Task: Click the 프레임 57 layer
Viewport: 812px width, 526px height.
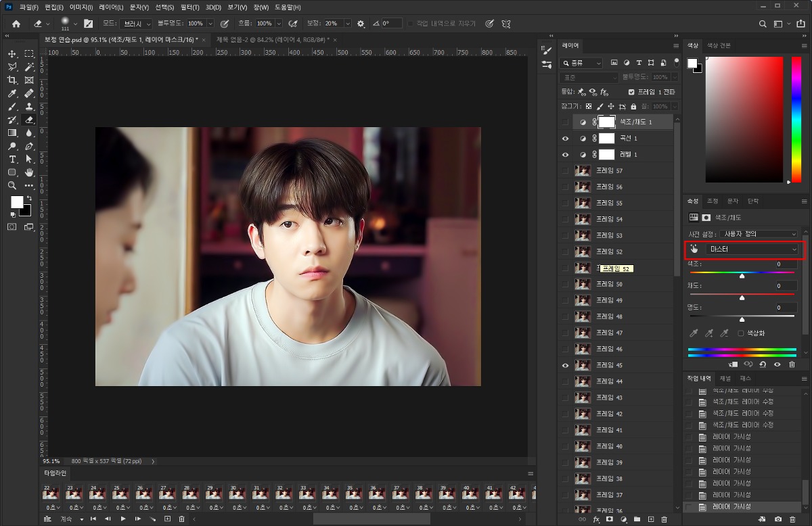Action: [x=609, y=170]
